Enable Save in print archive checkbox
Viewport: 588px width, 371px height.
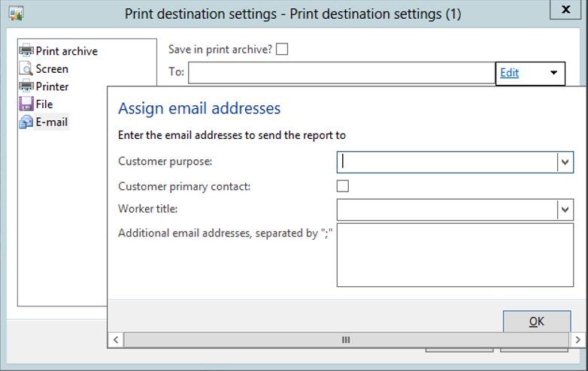tap(282, 50)
